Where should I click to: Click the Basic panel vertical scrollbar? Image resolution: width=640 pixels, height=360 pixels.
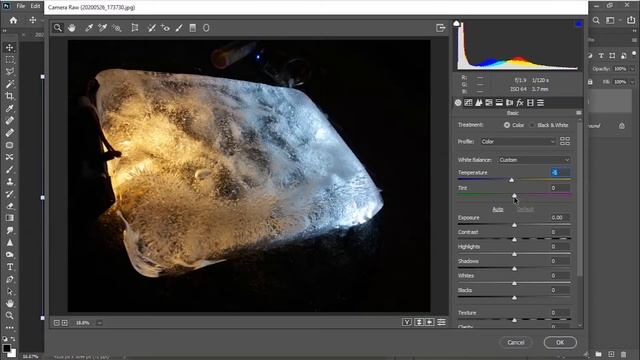click(580, 200)
